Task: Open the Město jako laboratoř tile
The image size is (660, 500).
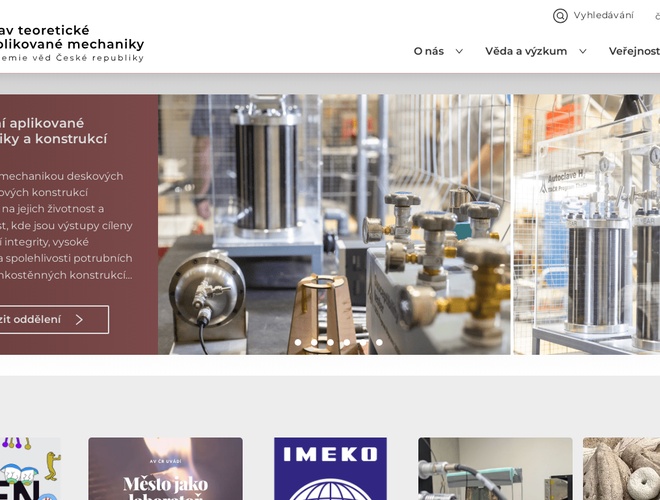Action: coord(165,469)
